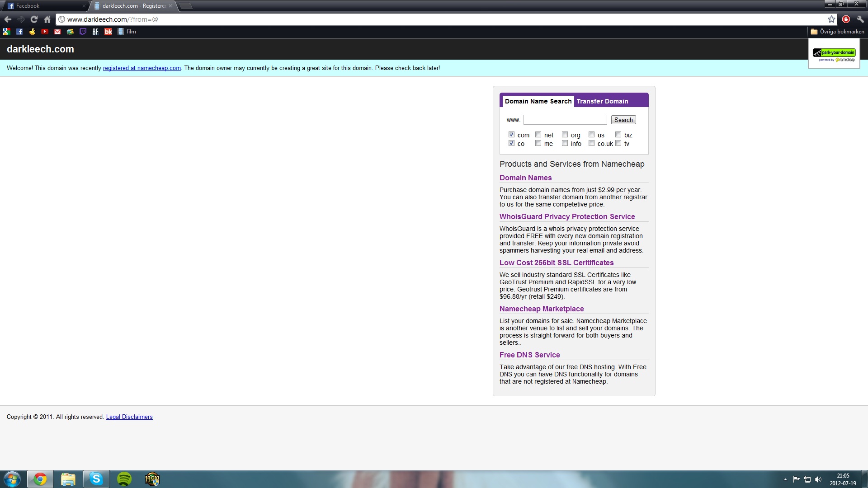The height and width of the screenshot is (488, 868).
Task: Open a new tab with the new-tab button
Action: [x=186, y=6]
